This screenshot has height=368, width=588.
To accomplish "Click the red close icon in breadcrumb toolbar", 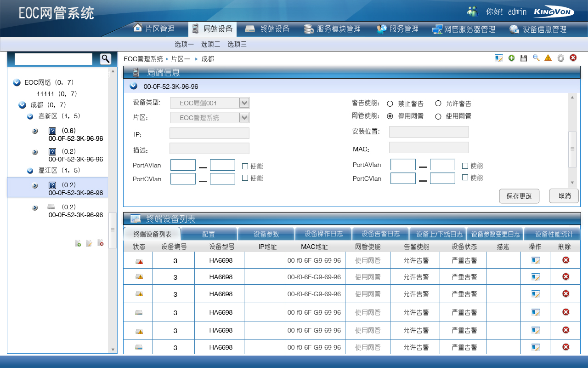I will tap(573, 58).
